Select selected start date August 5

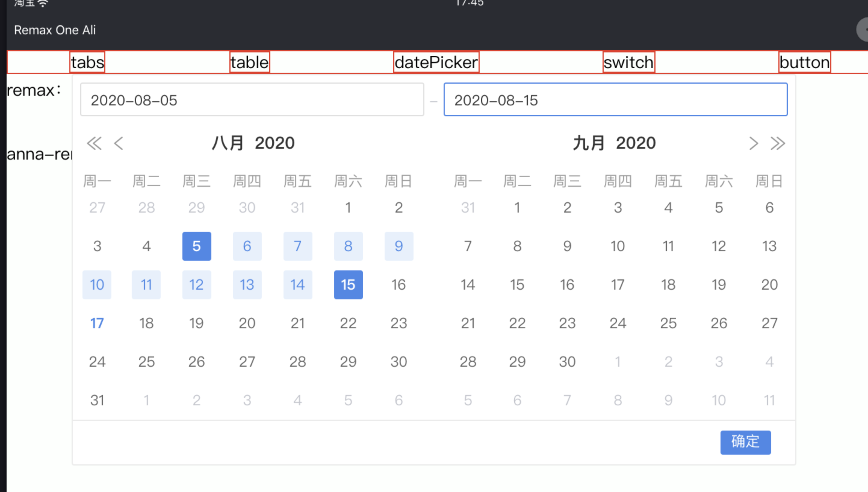pos(197,246)
